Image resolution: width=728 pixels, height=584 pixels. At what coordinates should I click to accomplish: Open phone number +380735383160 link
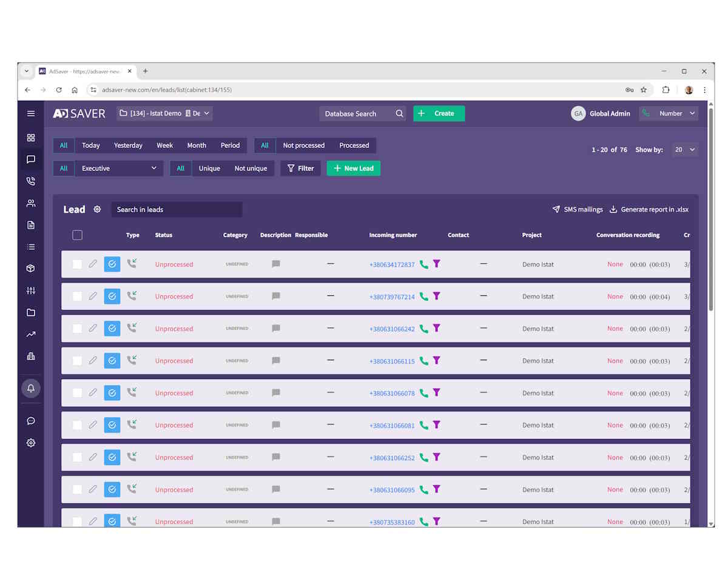click(392, 522)
